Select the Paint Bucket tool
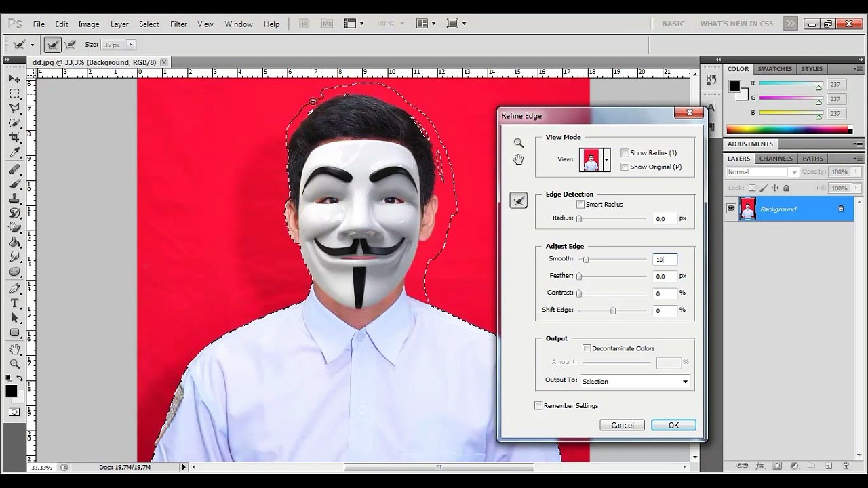The width and height of the screenshot is (868, 488). point(14,243)
